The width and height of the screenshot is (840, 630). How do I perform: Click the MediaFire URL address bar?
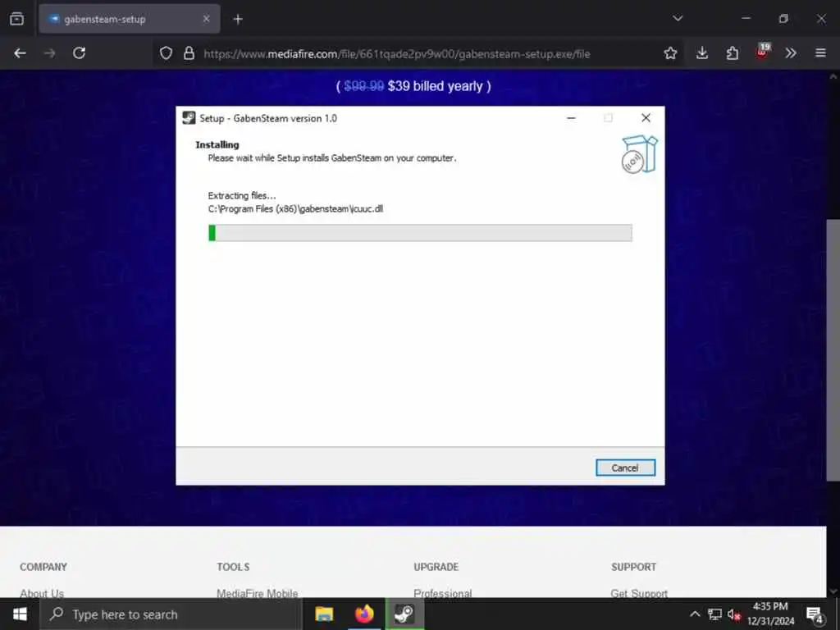point(397,53)
